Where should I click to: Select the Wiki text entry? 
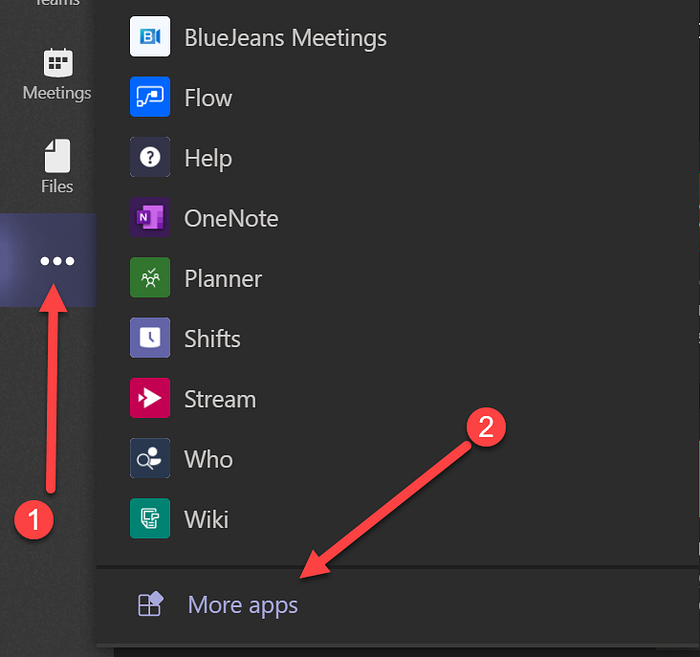(207, 520)
